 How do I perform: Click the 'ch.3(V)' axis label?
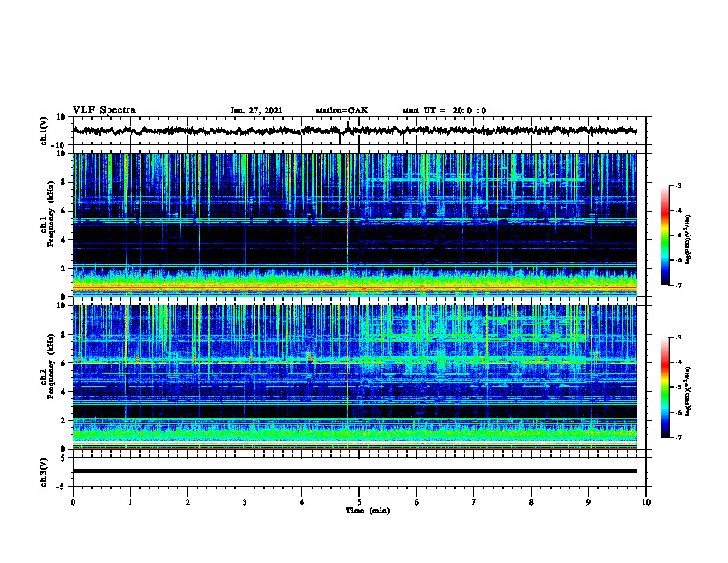tap(44, 472)
